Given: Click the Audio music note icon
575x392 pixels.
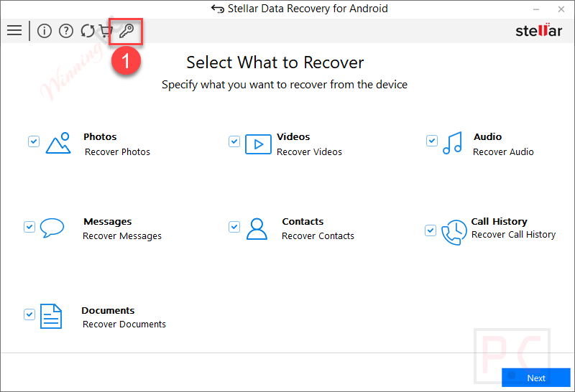Looking at the screenshot, I should click(x=452, y=143).
